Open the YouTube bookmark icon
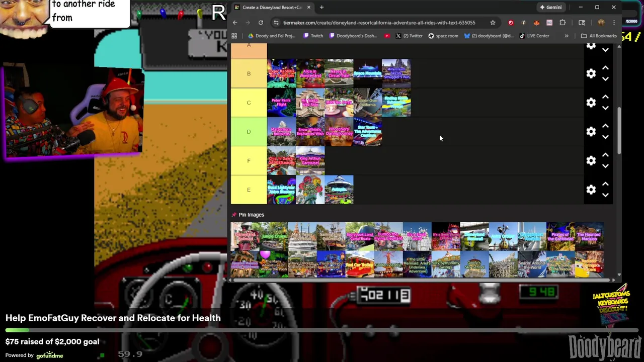Image resolution: width=644 pixels, height=362 pixels. (x=387, y=36)
